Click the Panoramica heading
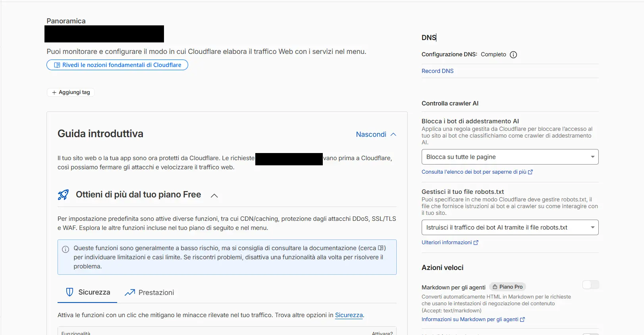644x335 pixels. tap(66, 21)
